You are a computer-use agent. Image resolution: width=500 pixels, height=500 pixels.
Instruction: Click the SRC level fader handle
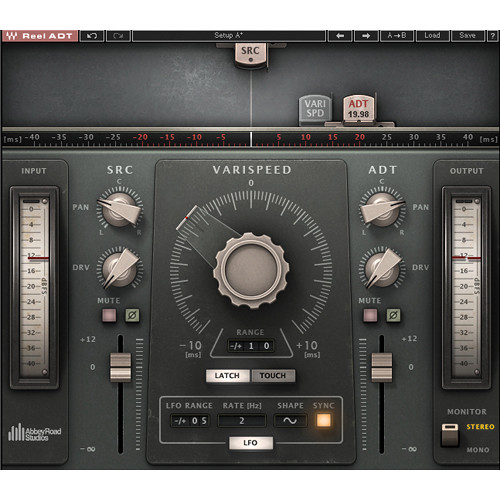[121, 367]
